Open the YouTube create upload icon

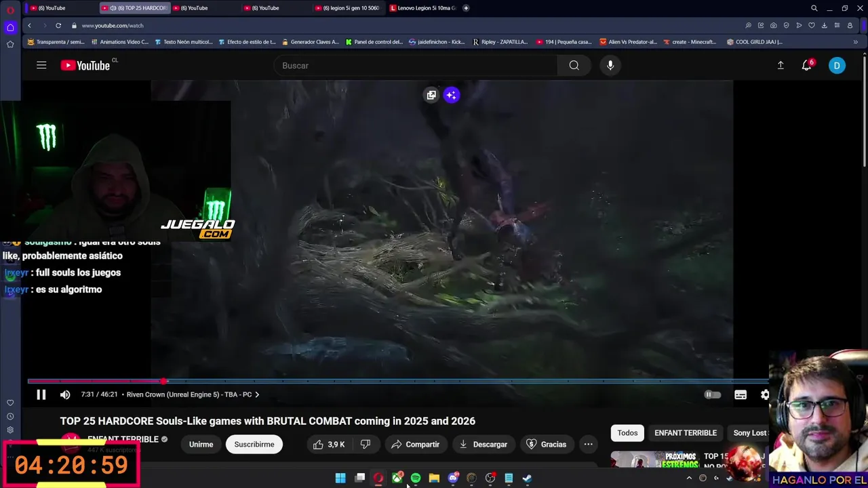click(x=781, y=65)
